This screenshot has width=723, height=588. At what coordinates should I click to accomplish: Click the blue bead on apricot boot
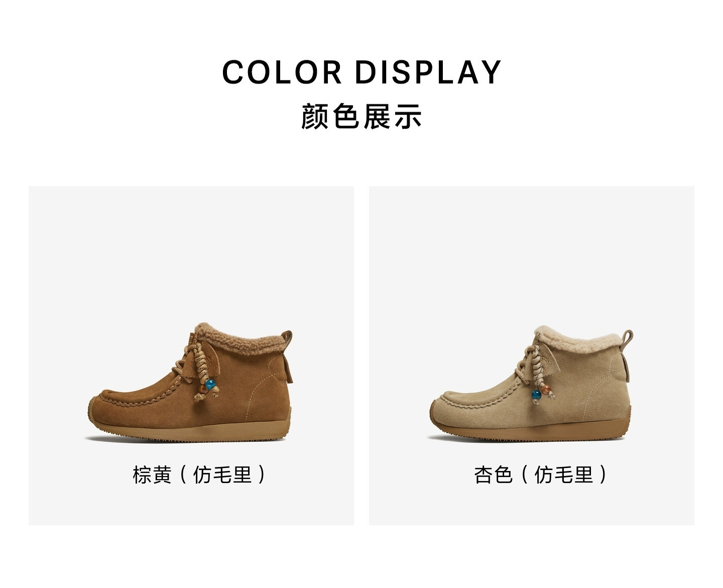point(537,395)
